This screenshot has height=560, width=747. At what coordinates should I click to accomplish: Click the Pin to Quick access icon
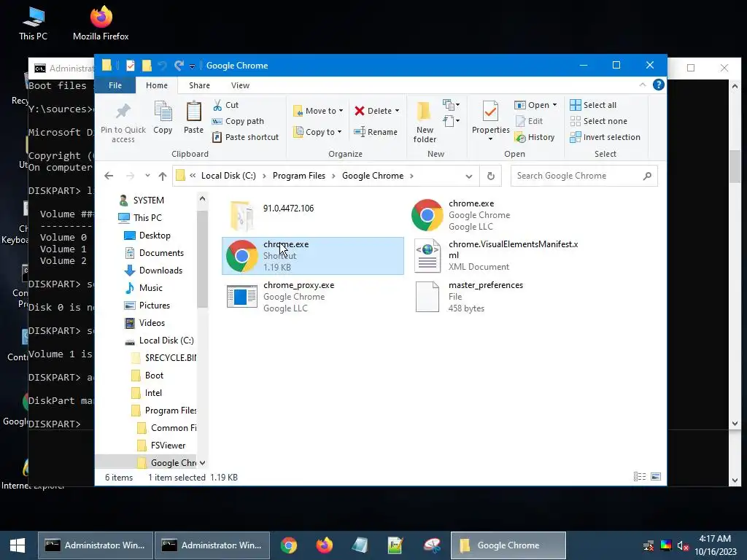[123, 111]
